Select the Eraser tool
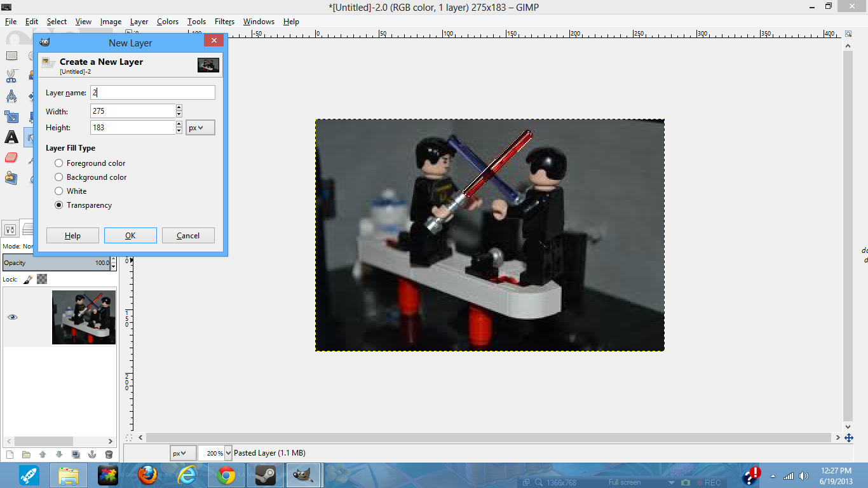 tap(11, 158)
